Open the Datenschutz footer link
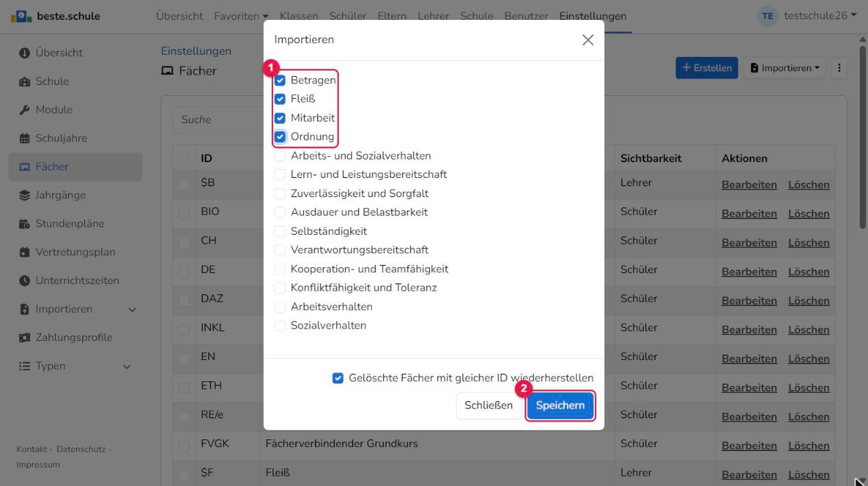868x486 pixels. 80,449
